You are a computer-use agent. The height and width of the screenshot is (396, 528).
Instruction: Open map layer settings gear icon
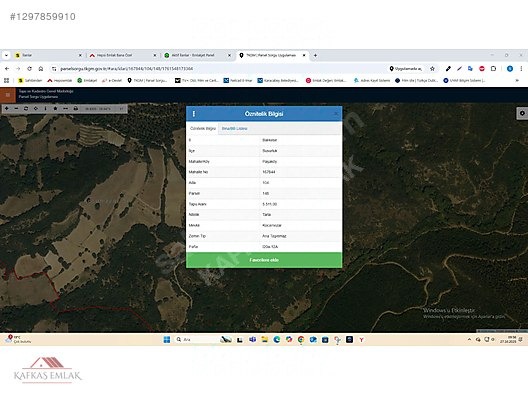click(522, 113)
